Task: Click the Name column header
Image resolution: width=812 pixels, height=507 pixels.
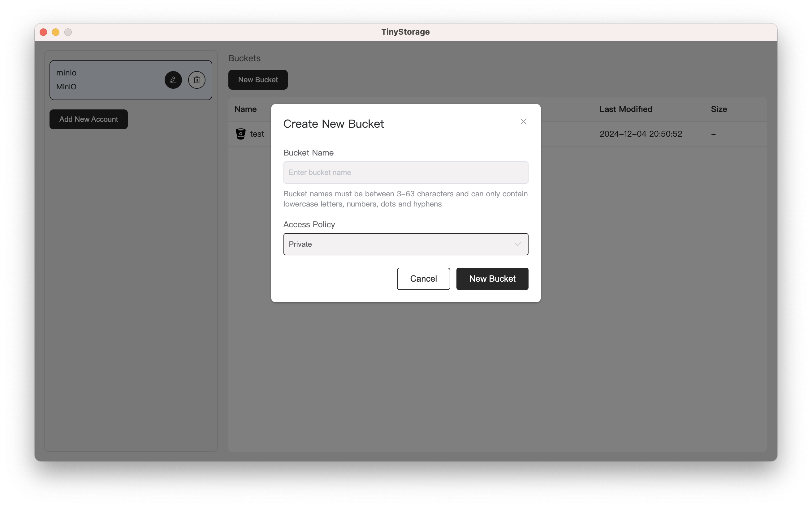Action: [x=245, y=109]
